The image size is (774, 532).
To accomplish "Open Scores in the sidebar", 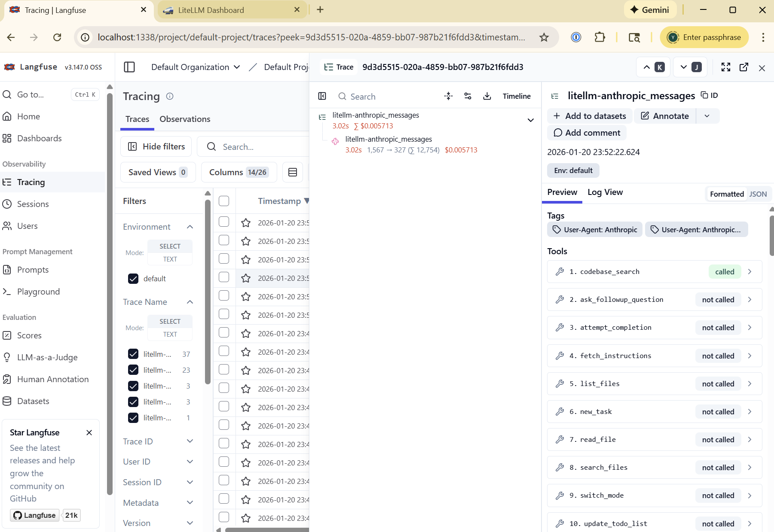I will point(29,335).
